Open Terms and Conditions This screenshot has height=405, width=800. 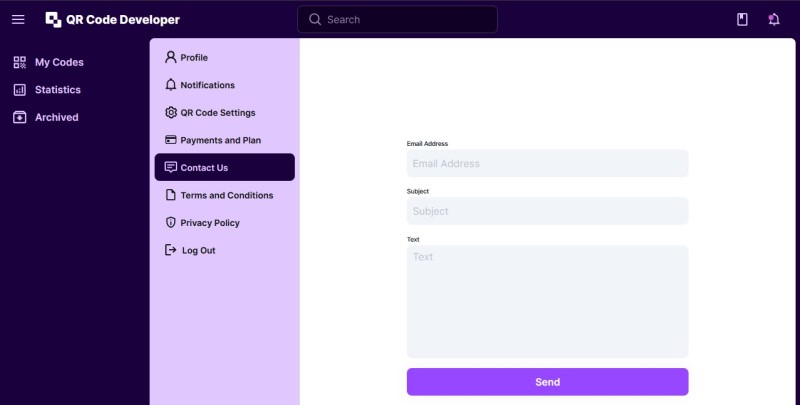[226, 195]
